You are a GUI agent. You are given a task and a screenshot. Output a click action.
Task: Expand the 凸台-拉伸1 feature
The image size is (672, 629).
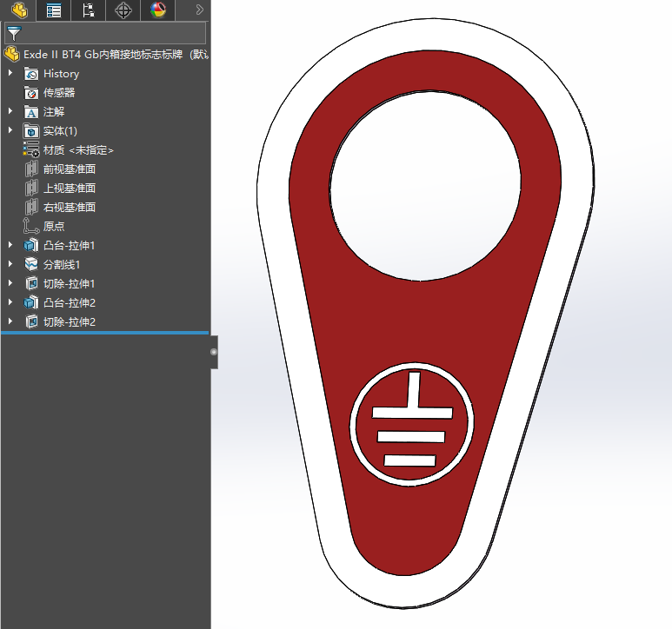[10, 245]
